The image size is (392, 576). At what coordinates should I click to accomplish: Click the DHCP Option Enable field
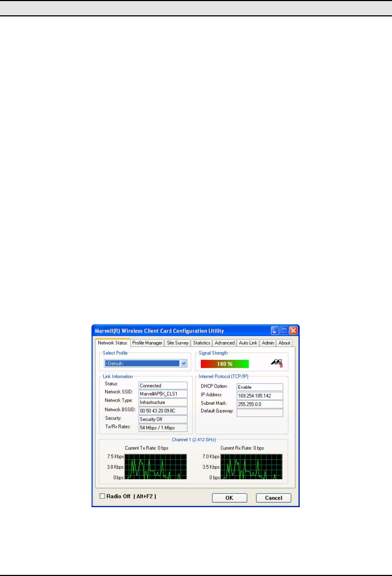260,387
